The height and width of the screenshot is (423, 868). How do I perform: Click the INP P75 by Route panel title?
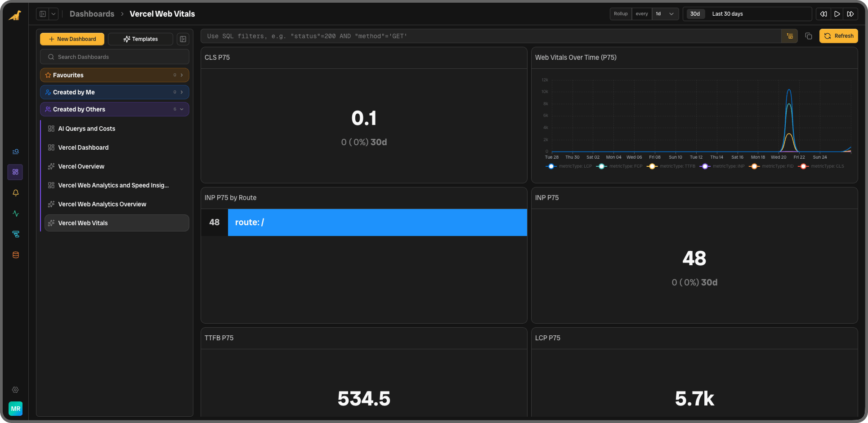pyautogui.click(x=230, y=198)
